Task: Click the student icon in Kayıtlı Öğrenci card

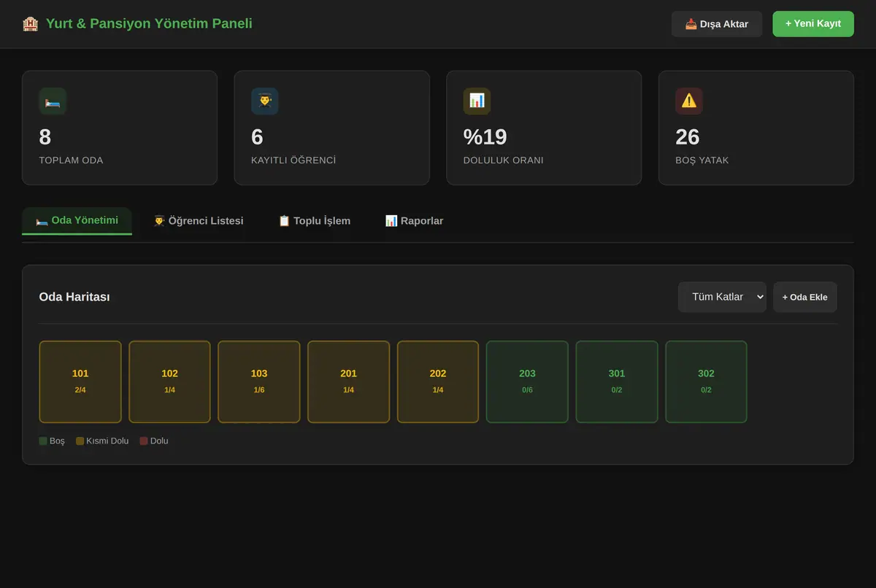Action: 265,101
